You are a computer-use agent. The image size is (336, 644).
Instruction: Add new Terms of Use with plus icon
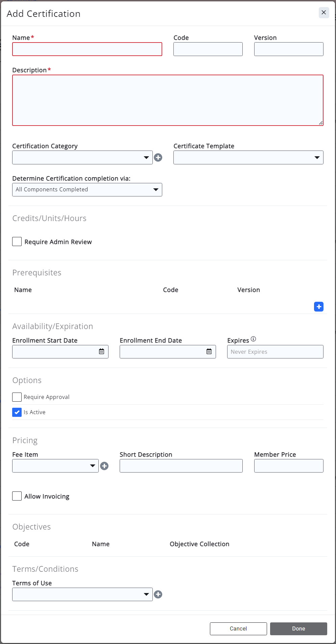coord(158,594)
